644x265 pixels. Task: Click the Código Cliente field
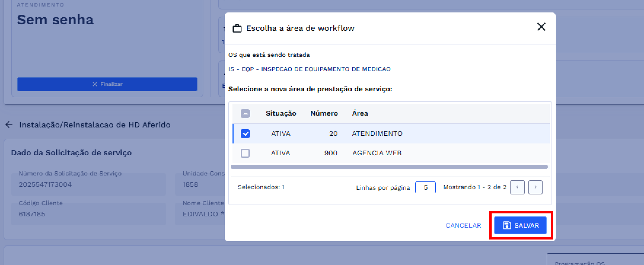click(x=88, y=214)
